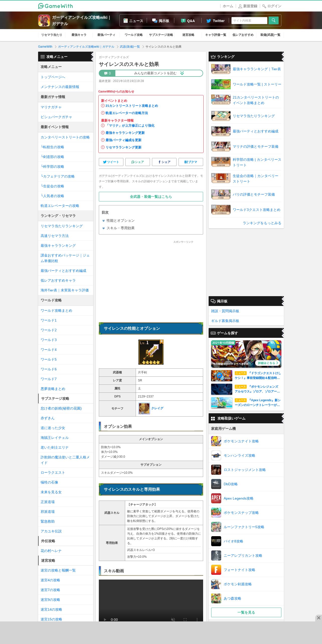Open DbD攻略 game icon

tap(216, 484)
